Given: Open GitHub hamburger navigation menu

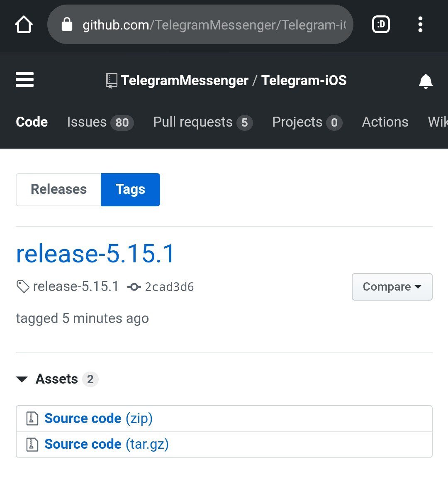Looking at the screenshot, I should [x=24, y=80].
